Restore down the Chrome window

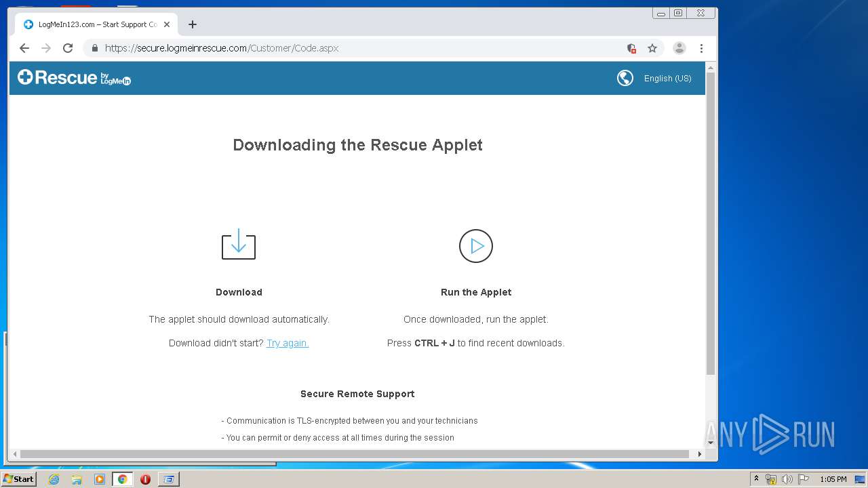coord(678,13)
